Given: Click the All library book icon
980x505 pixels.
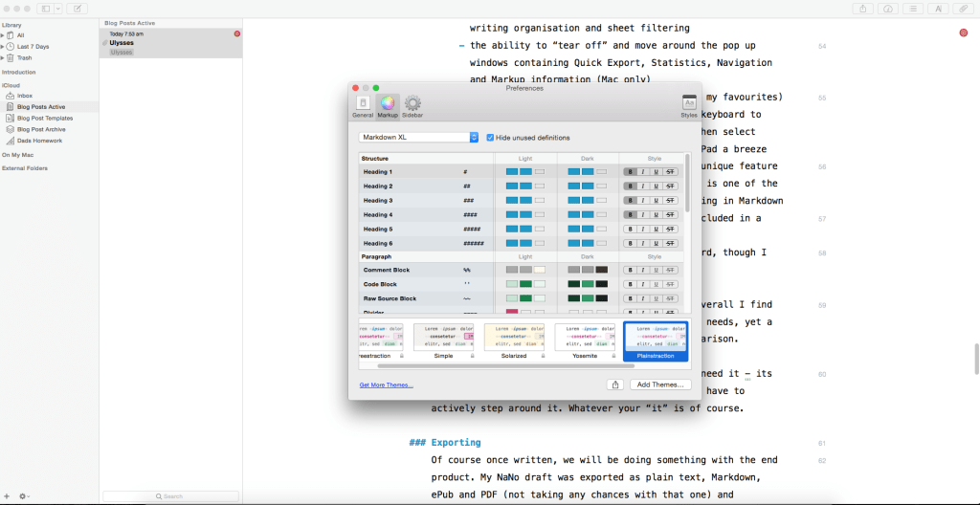Looking at the screenshot, I should point(10,35).
